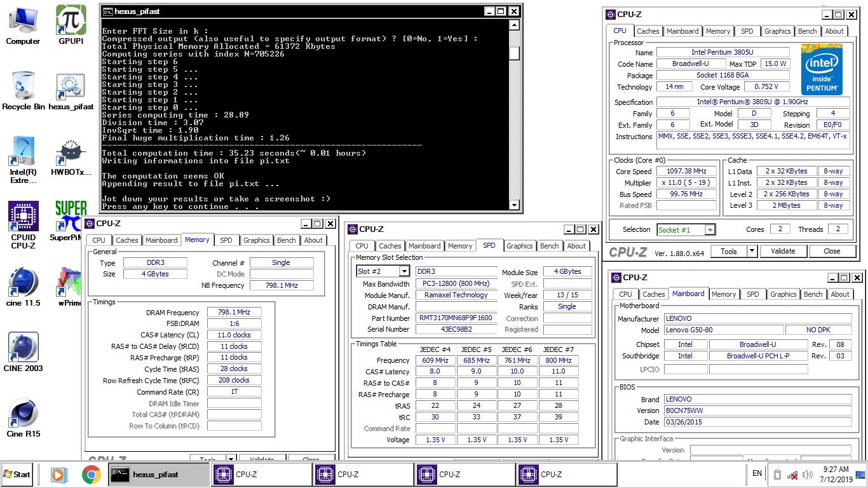This screenshot has width=868, height=488.
Task: Switch to Bench tab in processor CPU-Z window
Action: click(807, 31)
